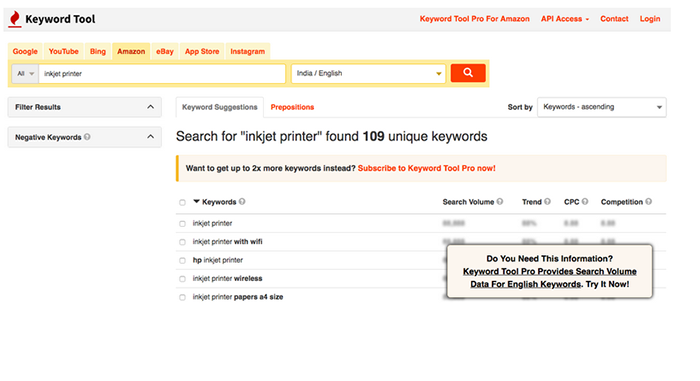Switch to the YouTube tab
700x381 pixels.
coord(63,51)
